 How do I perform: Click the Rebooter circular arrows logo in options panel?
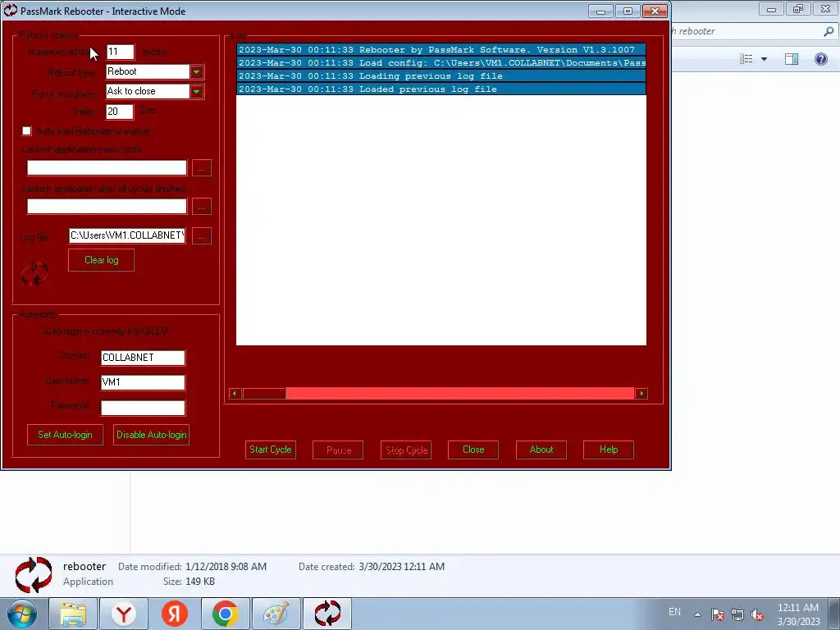34,273
